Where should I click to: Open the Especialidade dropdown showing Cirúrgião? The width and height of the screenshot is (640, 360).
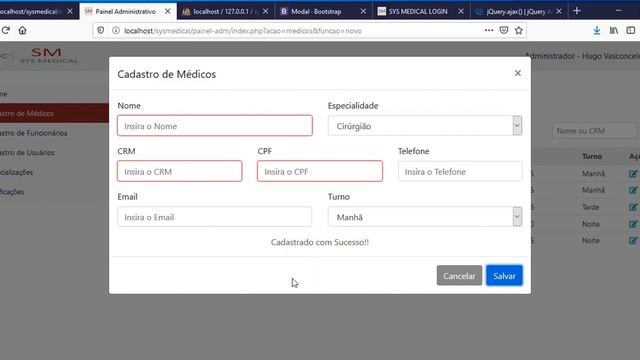pyautogui.click(x=425, y=126)
